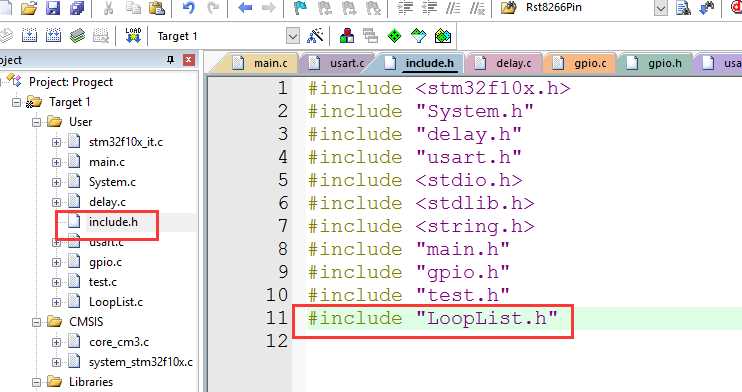Collapse the CMSIS group folder
The image size is (742, 392).
(36, 322)
